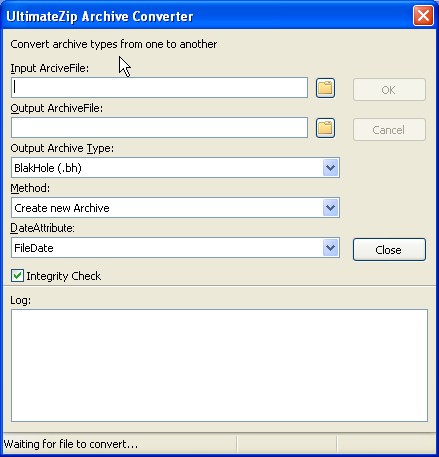Select the BlakHole (.bh) combo box
This screenshot has width=439, height=457.
point(175,168)
